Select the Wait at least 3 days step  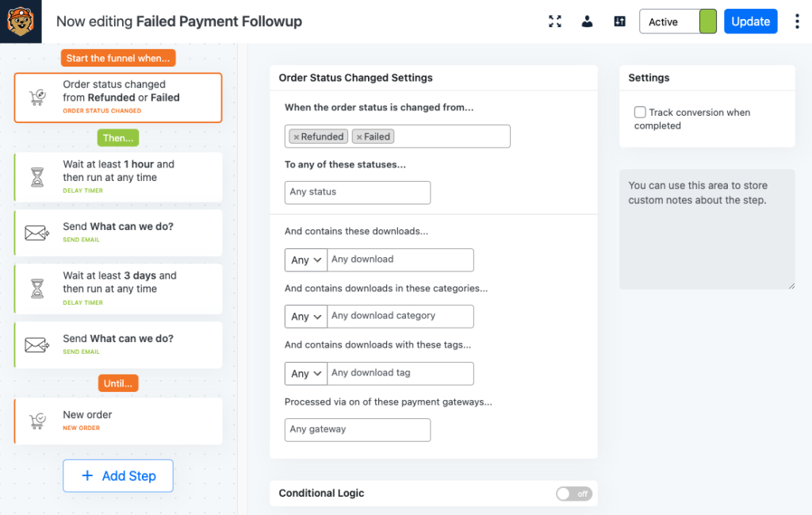pos(118,289)
